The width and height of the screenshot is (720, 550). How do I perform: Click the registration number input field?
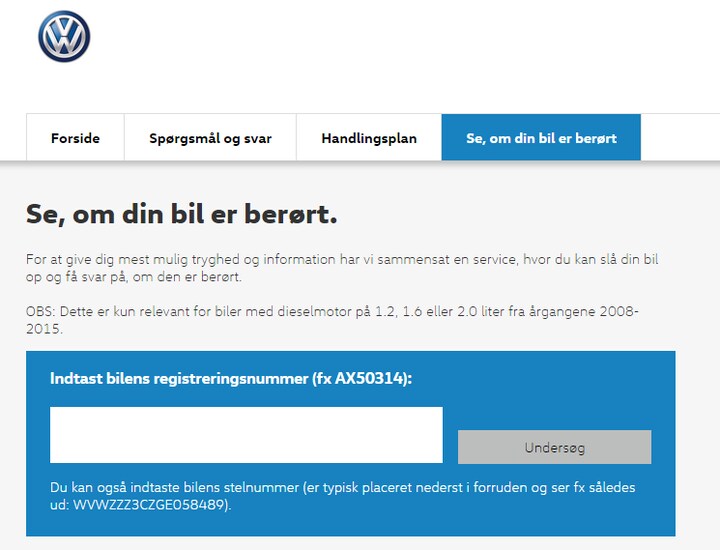point(246,435)
